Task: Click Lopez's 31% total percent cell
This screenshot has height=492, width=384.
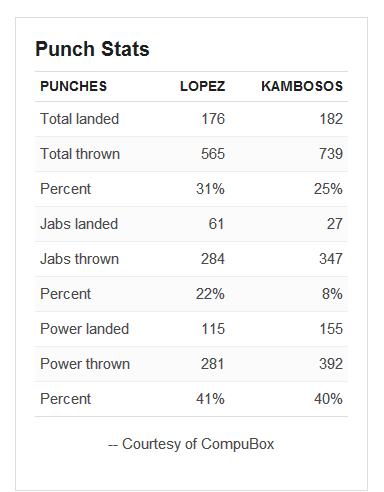Action: [x=211, y=189]
